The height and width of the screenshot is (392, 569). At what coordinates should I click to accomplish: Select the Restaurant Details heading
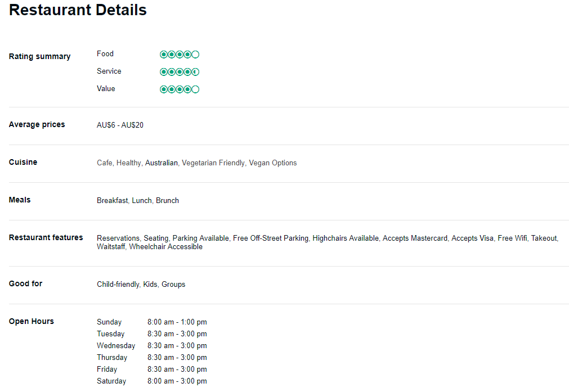coord(78,10)
